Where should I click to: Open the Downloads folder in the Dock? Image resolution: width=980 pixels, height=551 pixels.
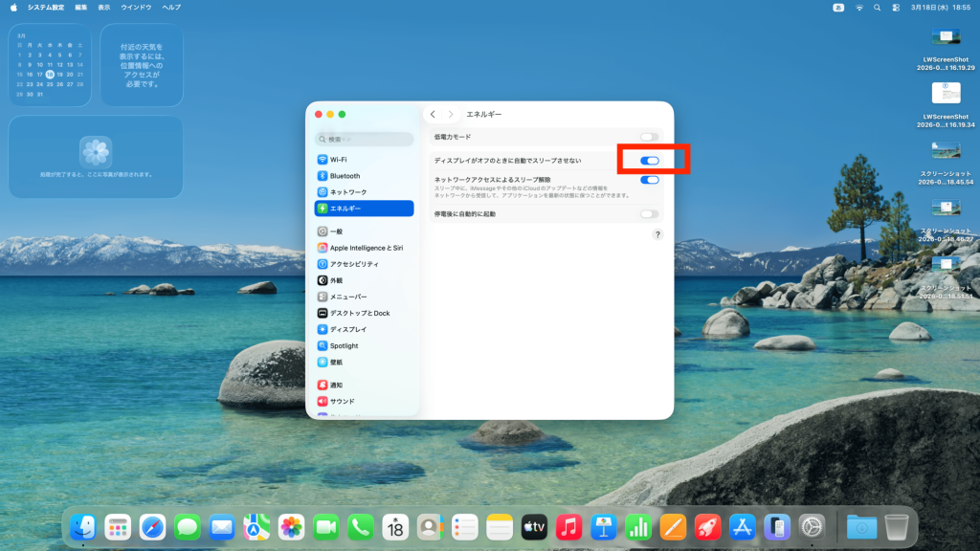[861, 527]
